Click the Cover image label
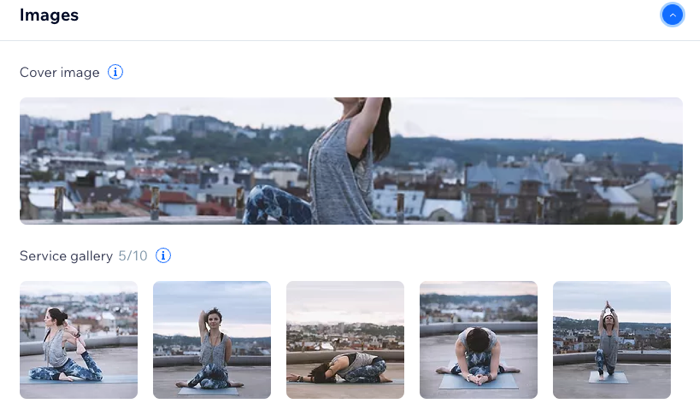This screenshot has width=700, height=404. coord(59,72)
